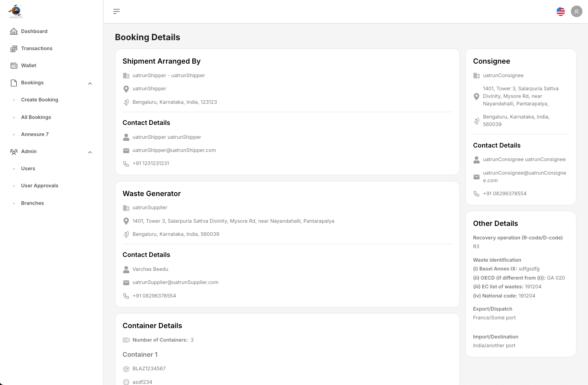The height and width of the screenshot is (385, 588).
Task: Click the Dashboard home icon
Action: pyautogui.click(x=14, y=31)
